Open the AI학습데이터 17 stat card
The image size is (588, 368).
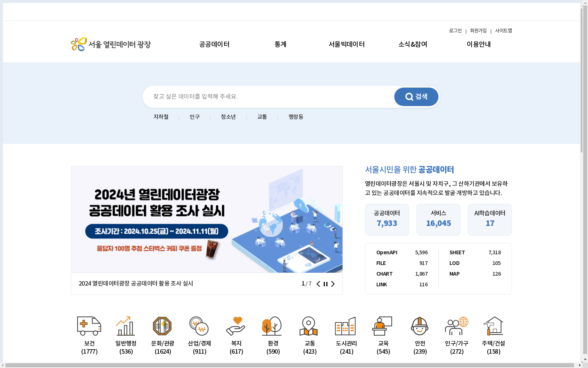coord(490,220)
